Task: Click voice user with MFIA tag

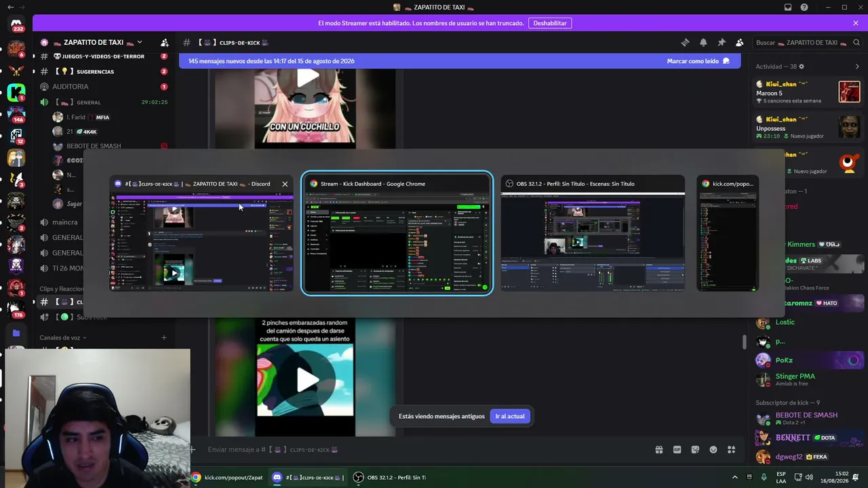Action: coord(108,117)
